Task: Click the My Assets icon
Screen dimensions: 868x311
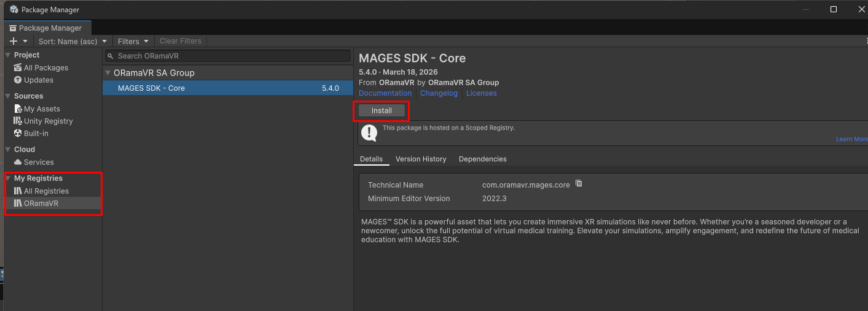Action: (18, 109)
